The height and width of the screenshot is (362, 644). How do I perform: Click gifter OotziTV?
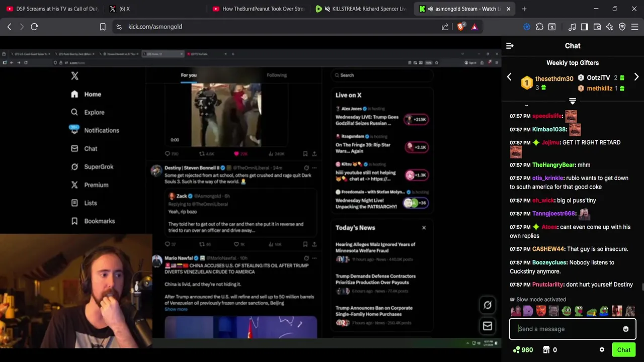pos(598,78)
